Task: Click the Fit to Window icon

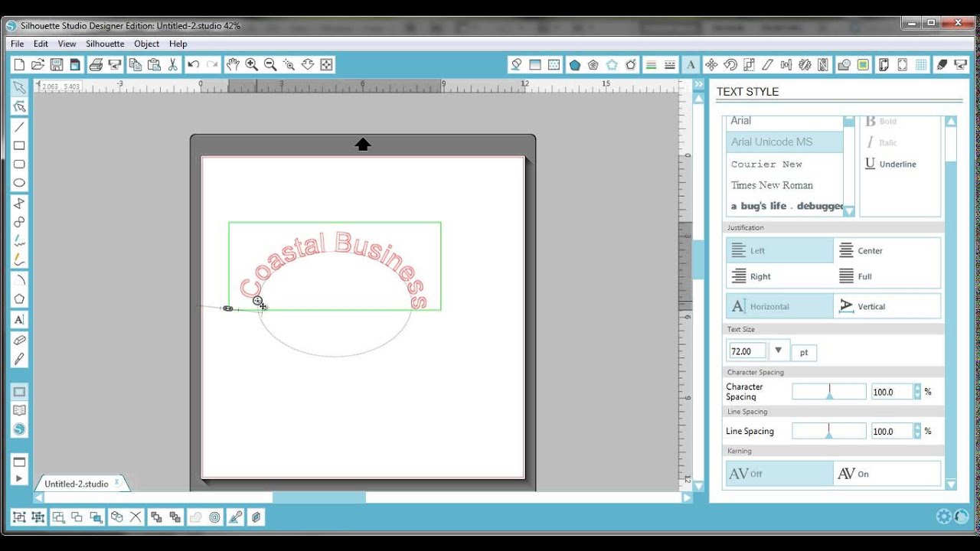Action: tap(327, 65)
